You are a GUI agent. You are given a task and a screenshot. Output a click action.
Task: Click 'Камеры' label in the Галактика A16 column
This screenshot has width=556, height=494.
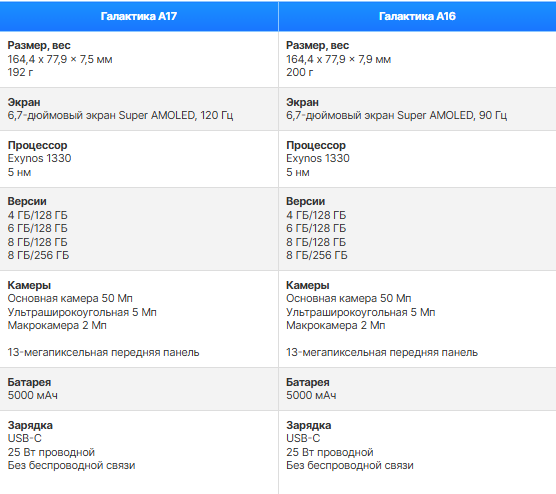(x=308, y=285)
